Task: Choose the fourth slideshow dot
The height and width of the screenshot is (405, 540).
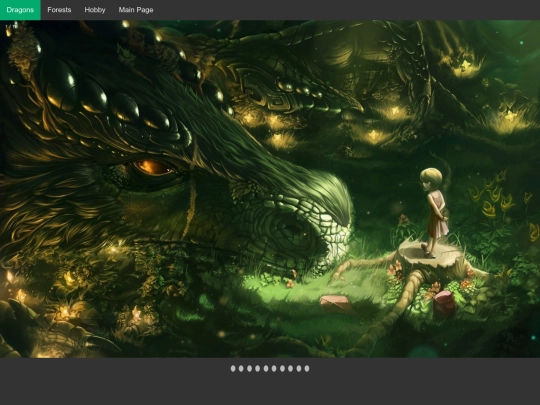Action: 258,368
